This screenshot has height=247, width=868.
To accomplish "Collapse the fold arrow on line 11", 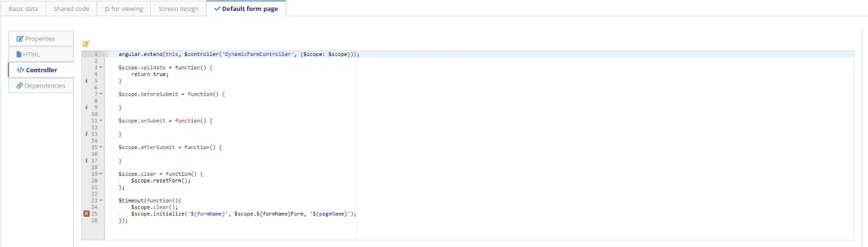I will (101, 120).
